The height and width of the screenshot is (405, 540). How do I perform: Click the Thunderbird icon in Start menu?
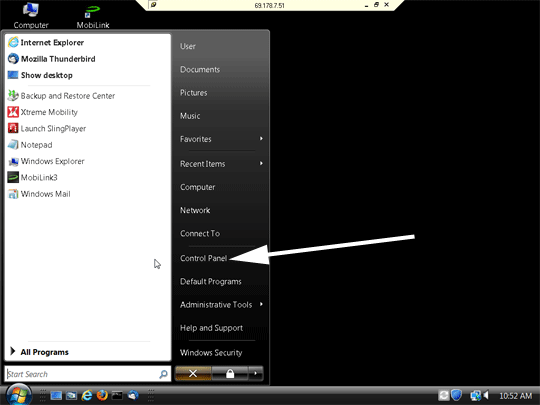[x=13, y=59]
